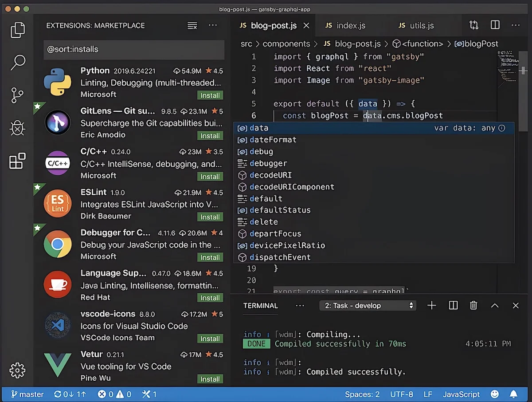Click the split editor icon
Image resolution: width=532 pixels, height=402 pixels.
tap(495, 25)
